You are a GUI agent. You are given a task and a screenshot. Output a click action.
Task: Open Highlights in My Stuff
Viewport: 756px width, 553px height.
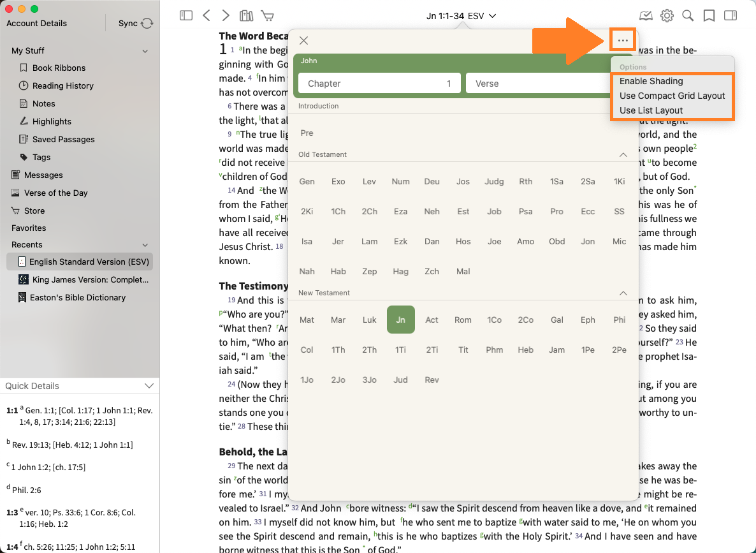tap(52, 121)
